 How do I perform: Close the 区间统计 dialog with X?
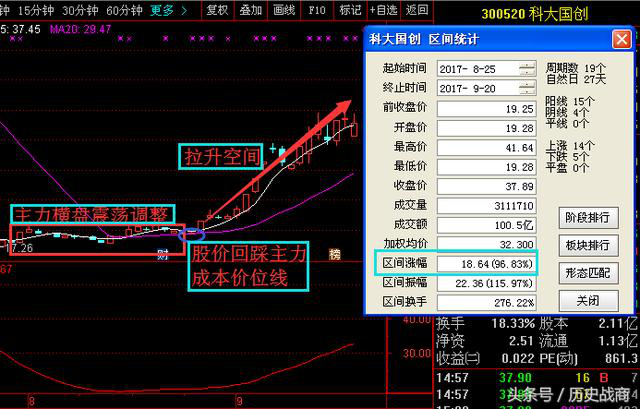pyautogui.click(x=622, y=40)
